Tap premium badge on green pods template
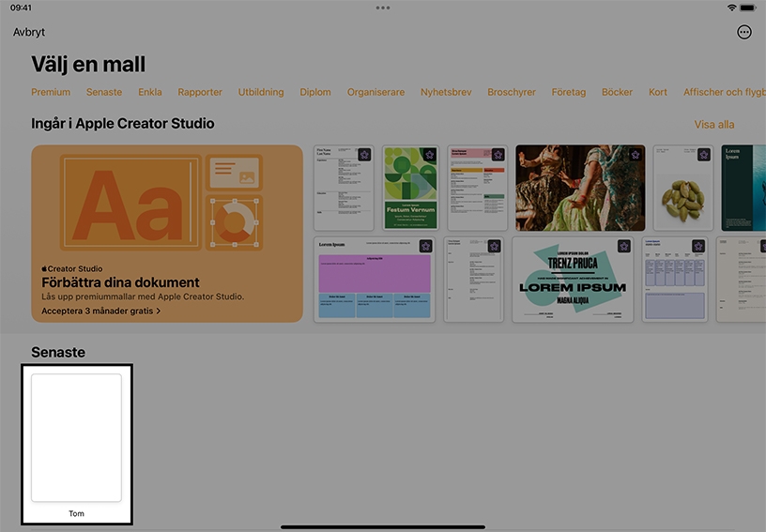The width and height of the screenshot is (766, 532). click(x=704, y=155)
